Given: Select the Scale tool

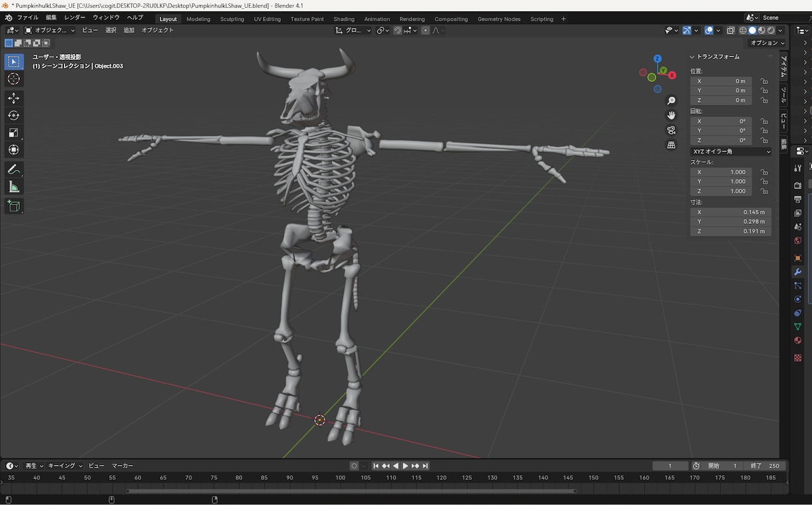Looking at the screenshot, I should pos(13,133).
